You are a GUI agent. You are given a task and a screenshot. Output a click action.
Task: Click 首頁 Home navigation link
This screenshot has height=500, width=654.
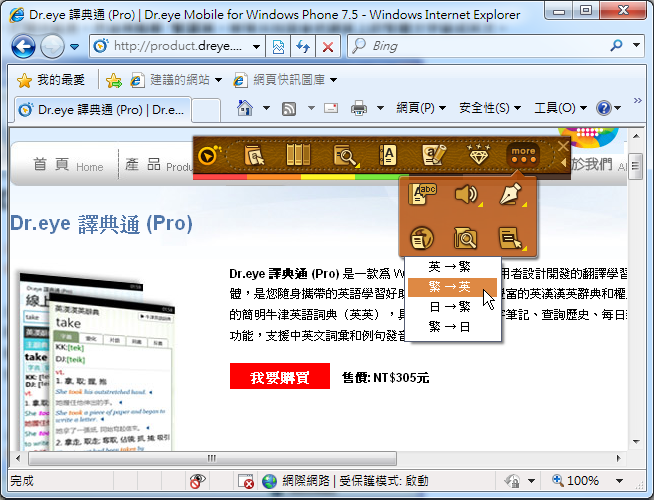68,165
